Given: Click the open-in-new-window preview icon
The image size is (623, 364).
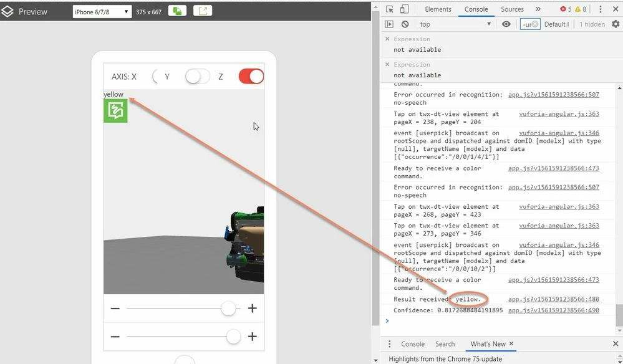Looking at the screenshot, I should click(x=203, y=11).
